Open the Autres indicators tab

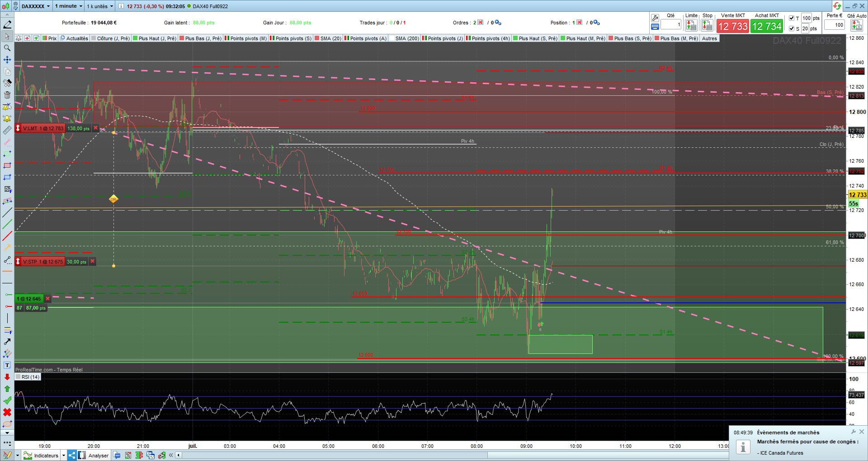709,38
